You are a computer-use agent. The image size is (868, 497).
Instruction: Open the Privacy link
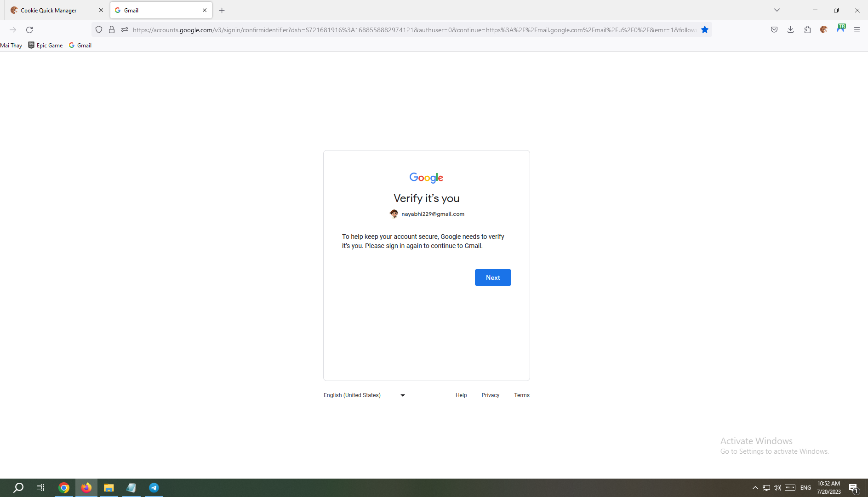(490, 395)
